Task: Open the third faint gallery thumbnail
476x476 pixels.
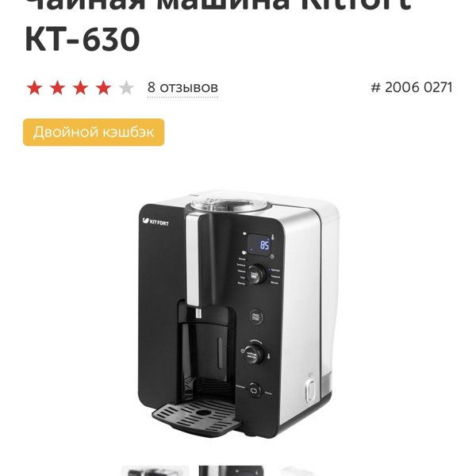Action: point(299,470)
